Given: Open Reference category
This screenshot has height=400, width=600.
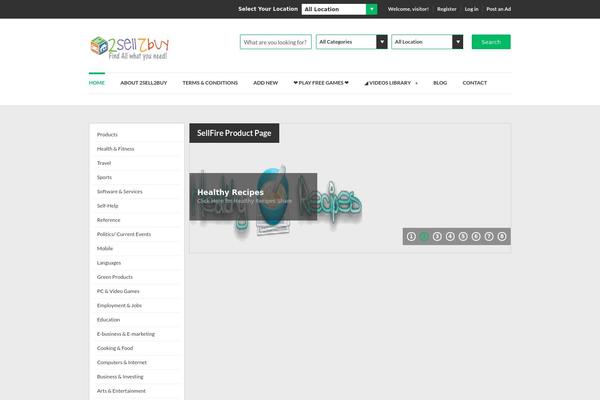Looking at the screenshot, I should click(108, 220).
